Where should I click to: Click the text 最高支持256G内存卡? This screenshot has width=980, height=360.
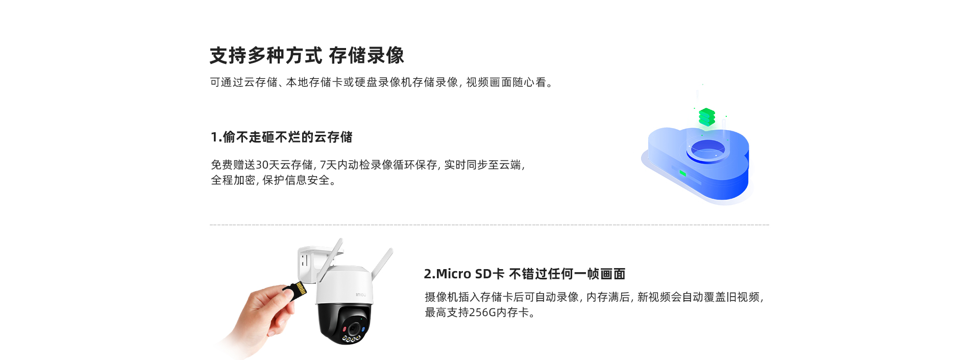point(480,312)
